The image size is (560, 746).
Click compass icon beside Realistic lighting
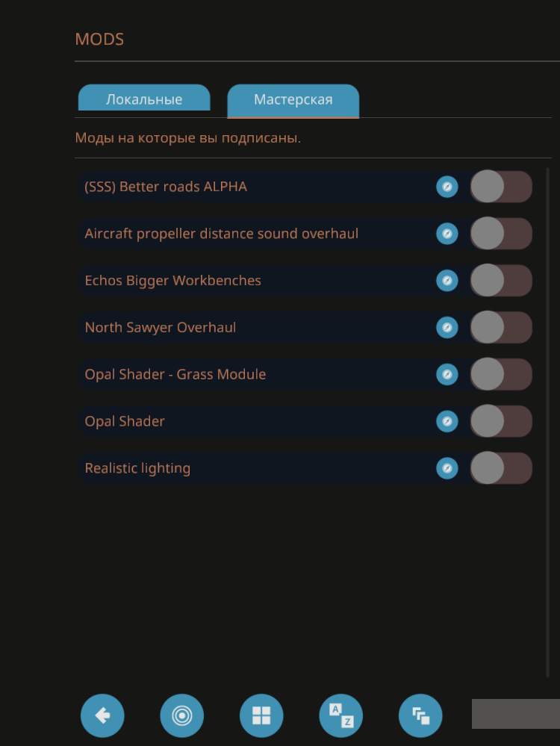447,468
